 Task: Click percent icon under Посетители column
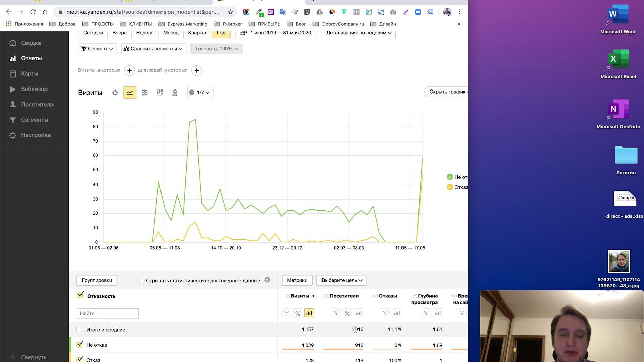coord(347,313)
